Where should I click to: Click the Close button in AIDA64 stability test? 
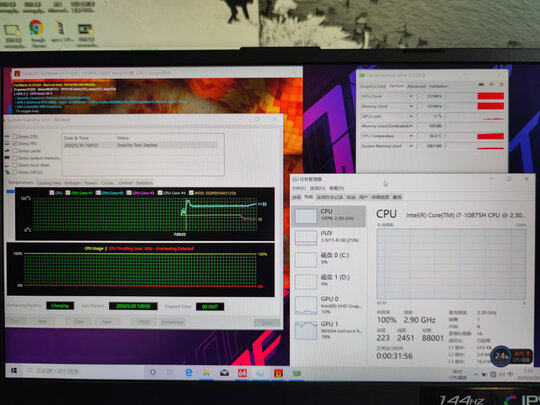click(267, 323)
